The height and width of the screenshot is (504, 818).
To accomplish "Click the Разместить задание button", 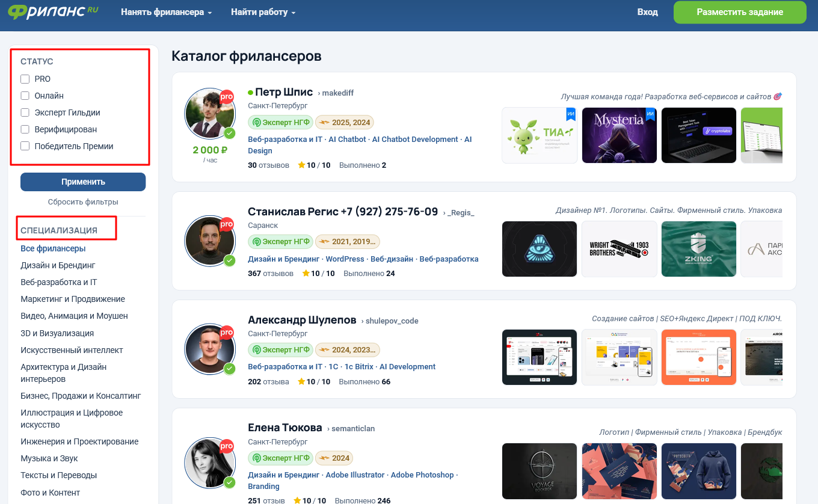I will pyautogui.click(x=740, y=12).
